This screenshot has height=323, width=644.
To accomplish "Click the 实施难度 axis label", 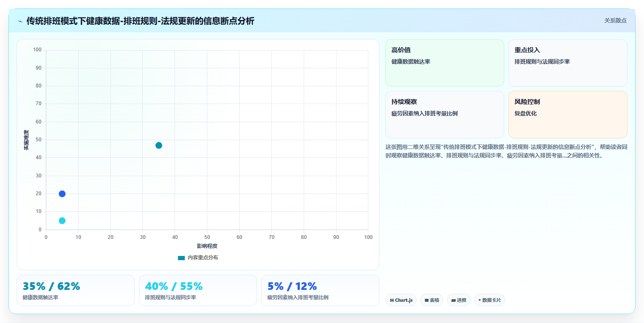I will click(26, 140).
